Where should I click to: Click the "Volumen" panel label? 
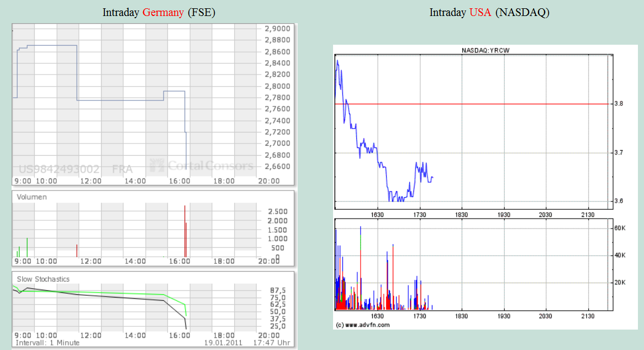pos(31,197)
